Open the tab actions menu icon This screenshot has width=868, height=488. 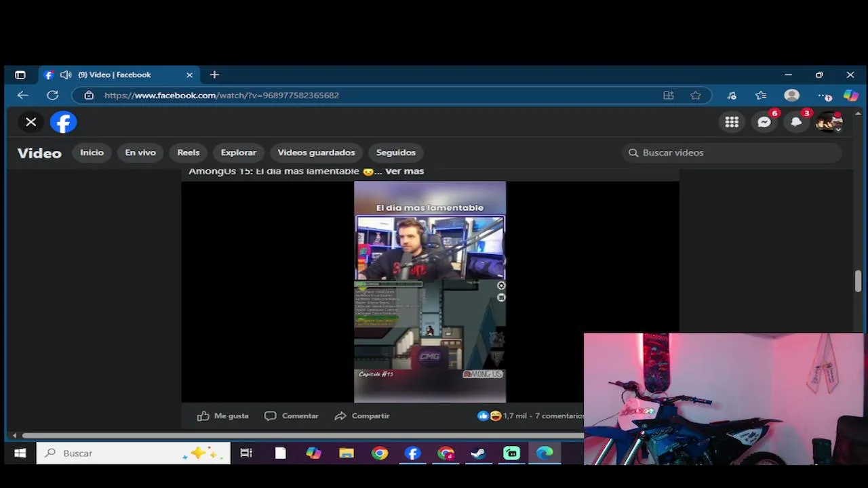20,75
